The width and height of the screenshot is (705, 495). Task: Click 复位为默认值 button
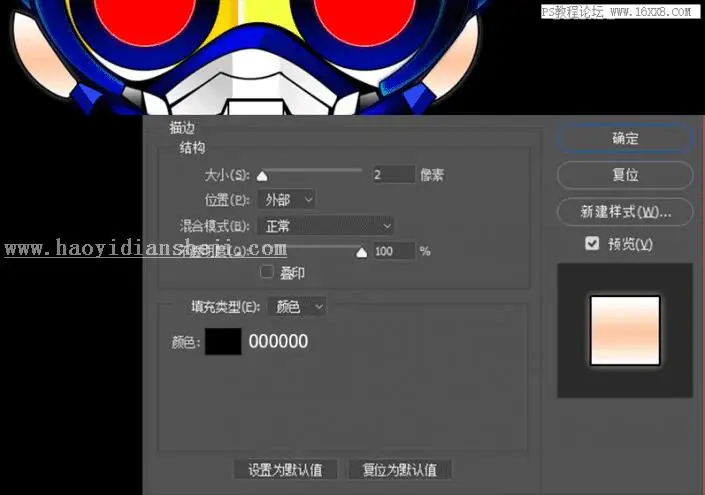[x=400, y=470]
